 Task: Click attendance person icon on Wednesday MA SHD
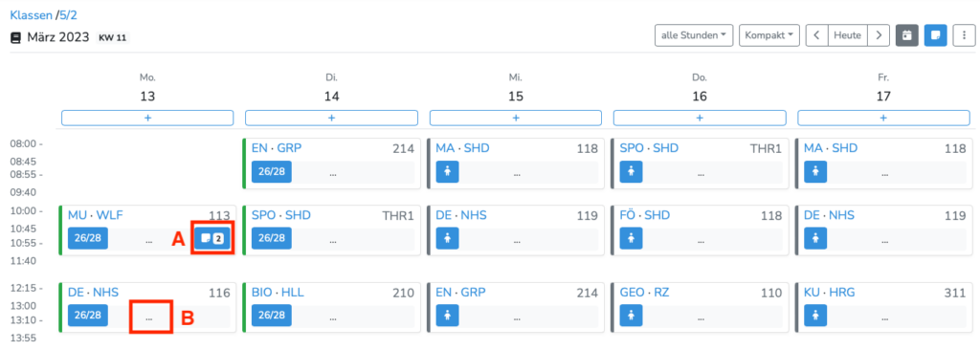[447, 172]
